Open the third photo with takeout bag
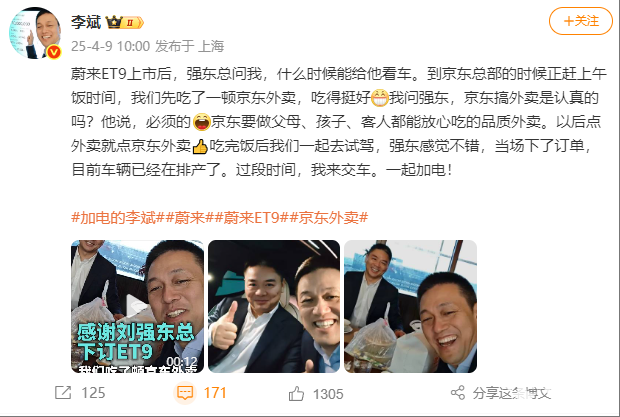 click(x=410, y=306)
